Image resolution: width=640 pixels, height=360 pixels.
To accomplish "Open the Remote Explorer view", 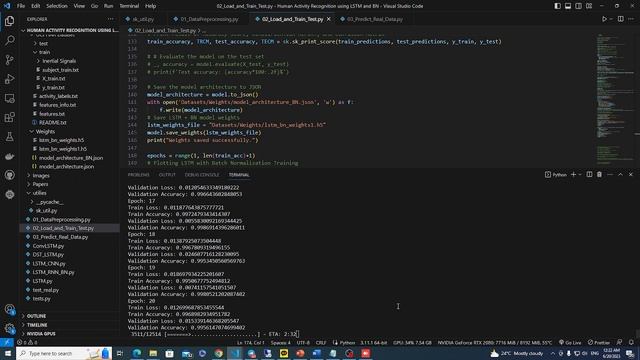I will coord(9,98).
